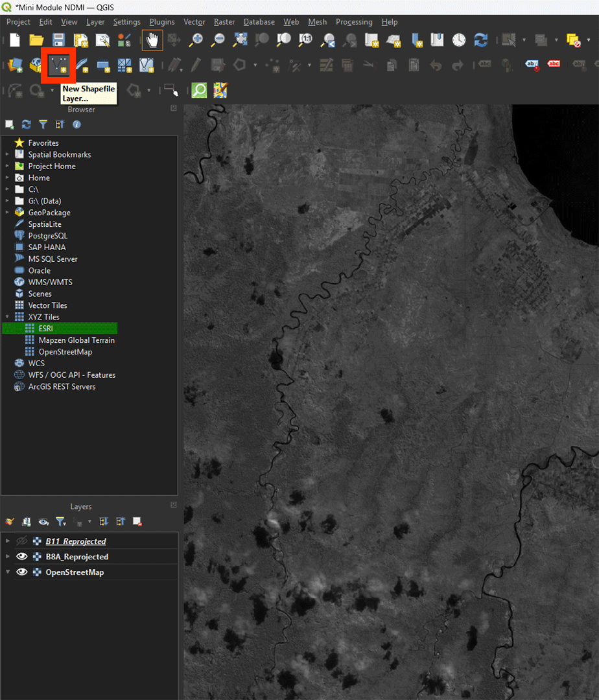Click the Filter Browser funnel icon
Image resolution: width=599 pixels, height=700 pixels.
pyautogui.click(x=43, y=124)
